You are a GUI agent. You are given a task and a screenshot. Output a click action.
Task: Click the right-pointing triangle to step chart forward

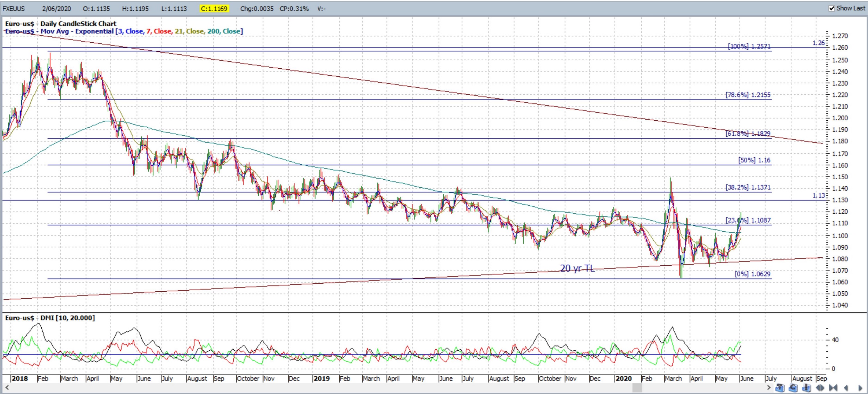pos(860,388)
